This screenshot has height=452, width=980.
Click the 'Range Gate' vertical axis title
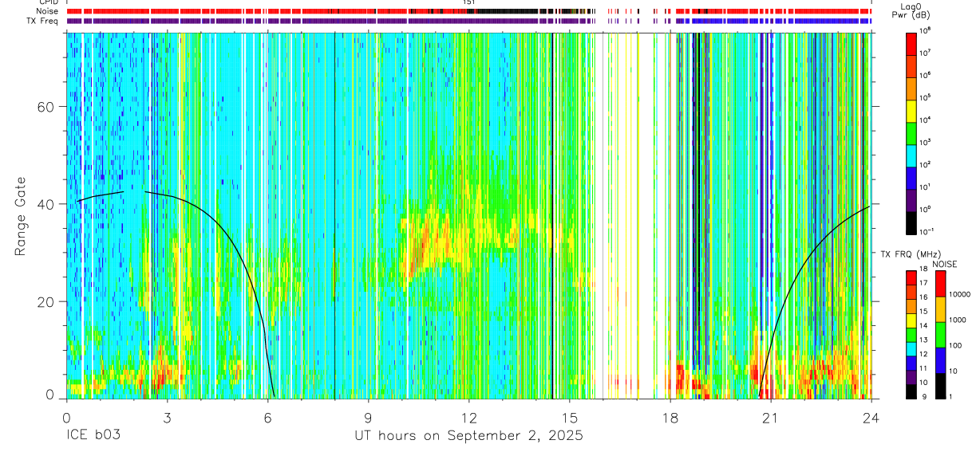coord(20,217)
